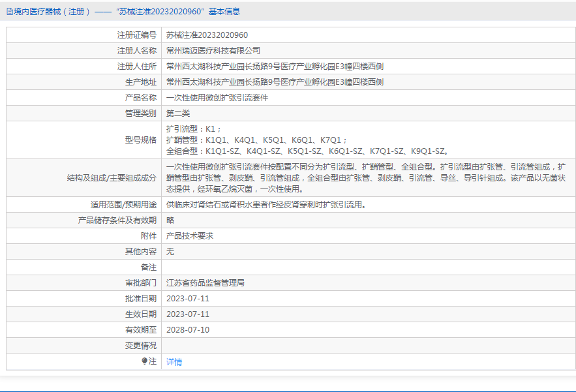Click the document icon beside header title
The height and width of the screenshot is (392, 576).
[10, 12]
